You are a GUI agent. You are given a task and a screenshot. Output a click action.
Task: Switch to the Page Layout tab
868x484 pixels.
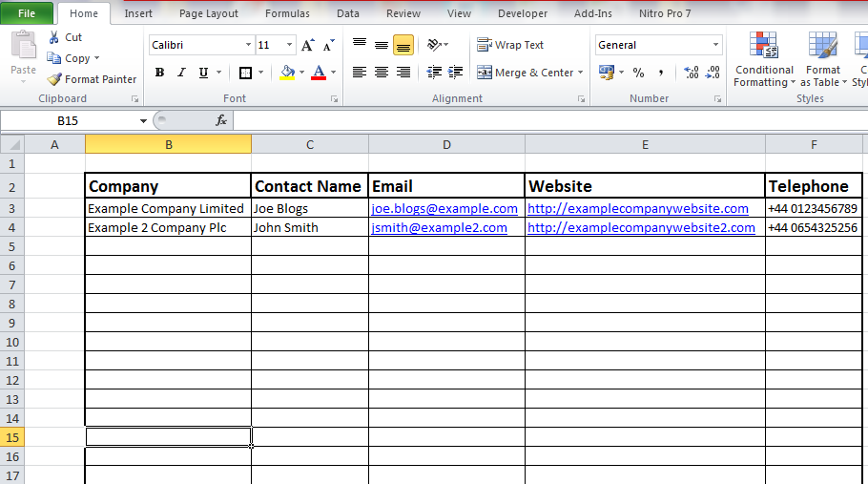209,13
